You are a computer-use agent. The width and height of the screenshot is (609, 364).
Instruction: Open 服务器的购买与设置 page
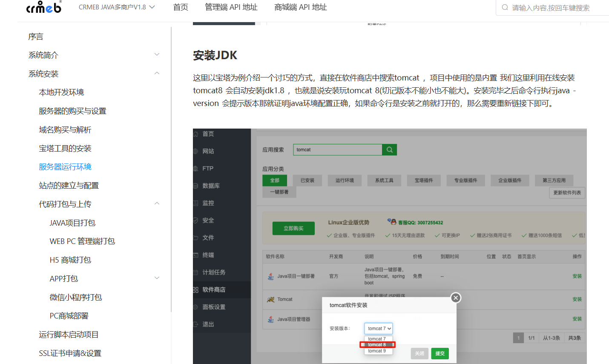(72, 111)
